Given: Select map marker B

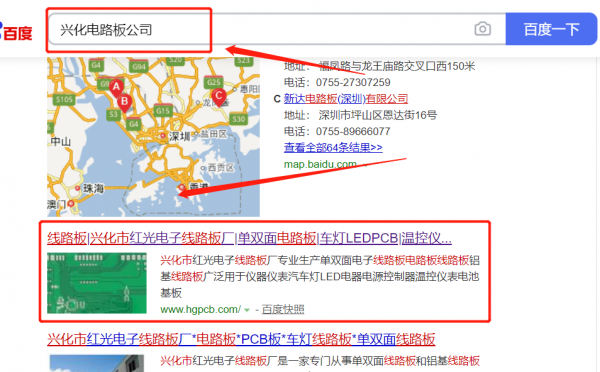Looking at the screenshot, I should pos(124,103).
